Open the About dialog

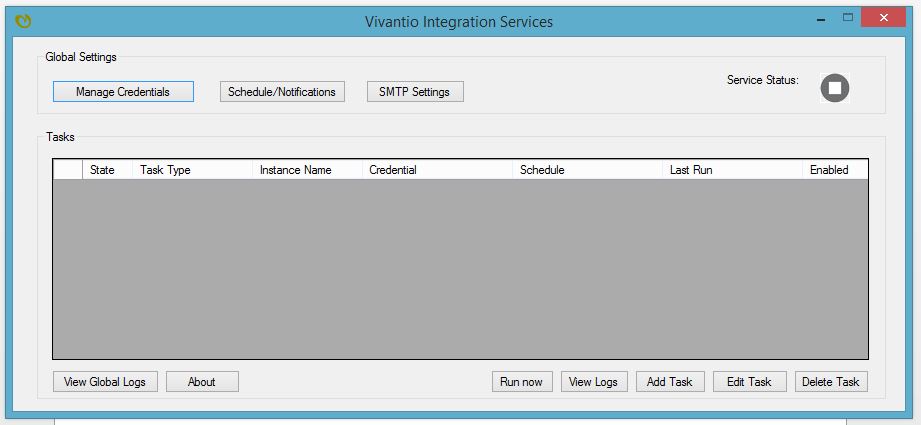(202, 382)
